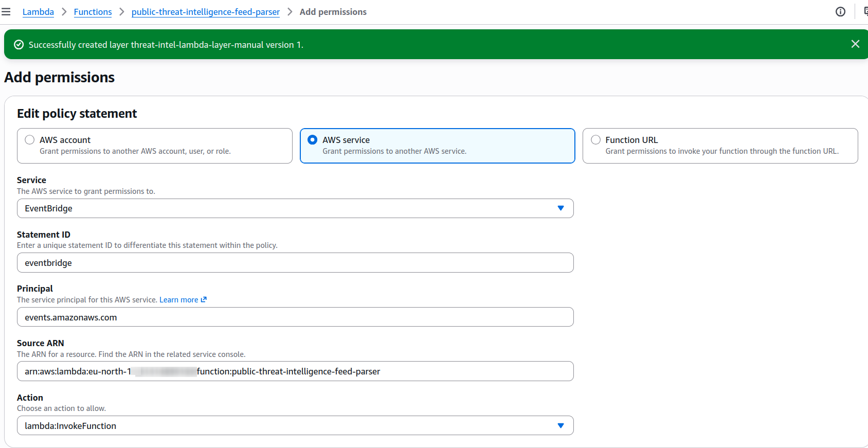Click the Add permissions breadcrumb text
The height and width of the screenshot is (448, 868).
pos(333,12)
